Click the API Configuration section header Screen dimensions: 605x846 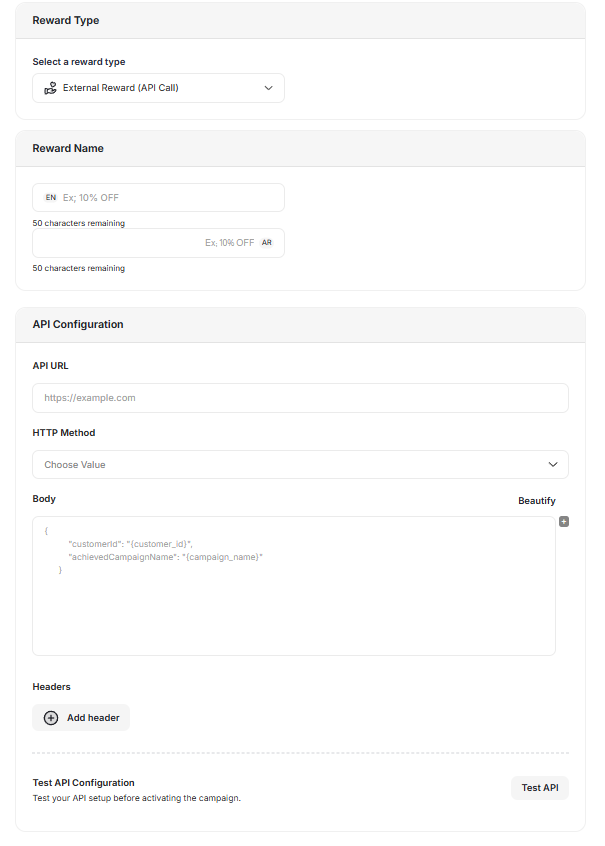click(x=77, y=324)
